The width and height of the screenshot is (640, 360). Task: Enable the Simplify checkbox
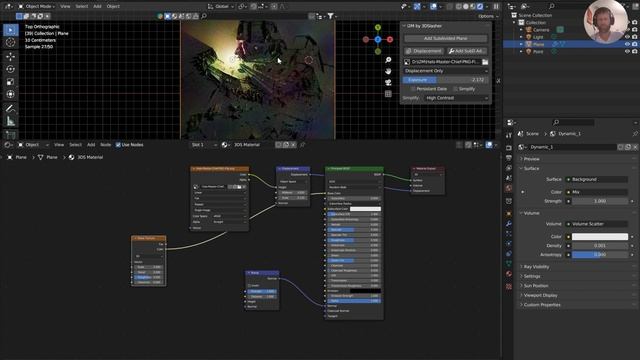coord(455,89)
